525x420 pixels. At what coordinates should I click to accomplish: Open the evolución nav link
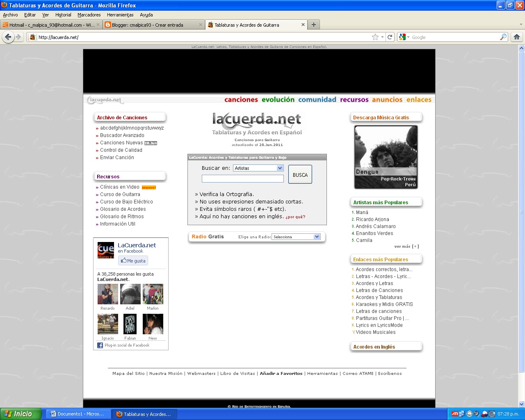(x=278, y=100)
